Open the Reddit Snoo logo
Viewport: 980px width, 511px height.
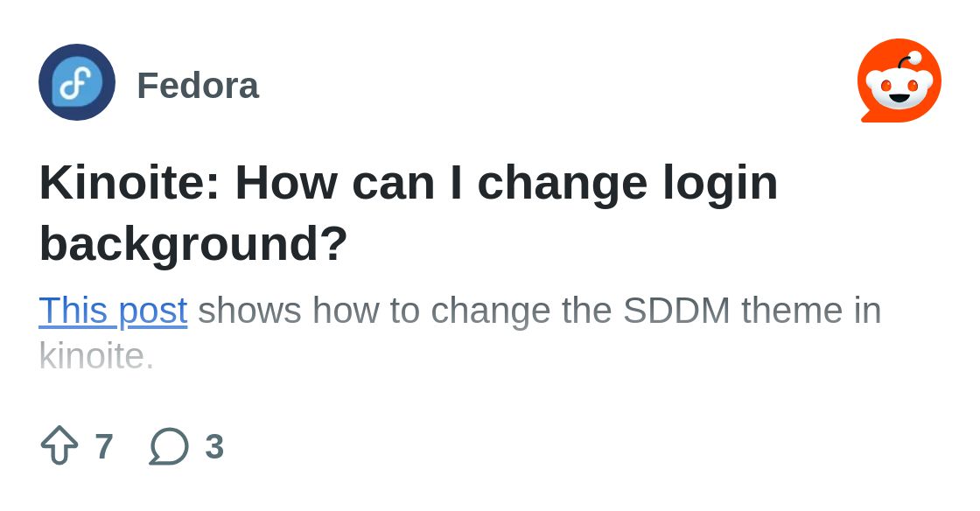pyautogui.click(x=899, y=80)
